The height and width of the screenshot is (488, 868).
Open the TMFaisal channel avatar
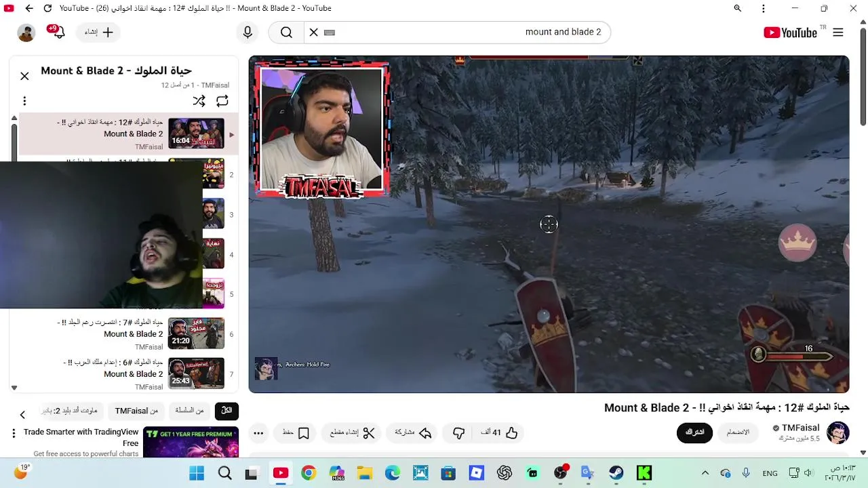click(x=838, y=432)
